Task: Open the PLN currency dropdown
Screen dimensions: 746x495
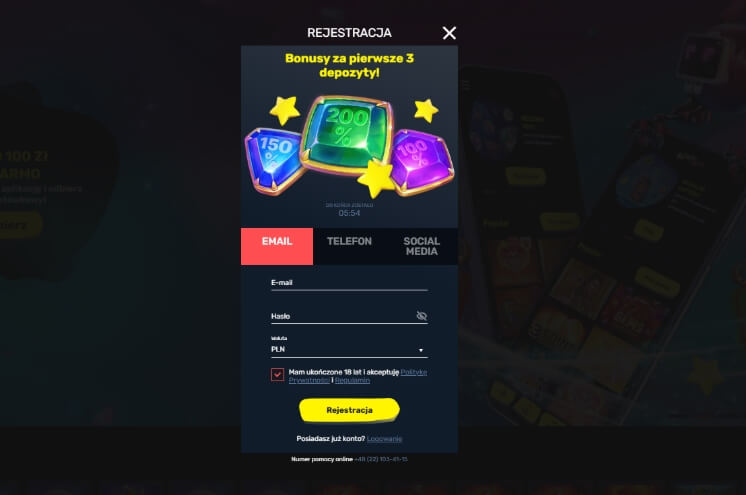Action: pyautogui.click(x=349, y=349)
